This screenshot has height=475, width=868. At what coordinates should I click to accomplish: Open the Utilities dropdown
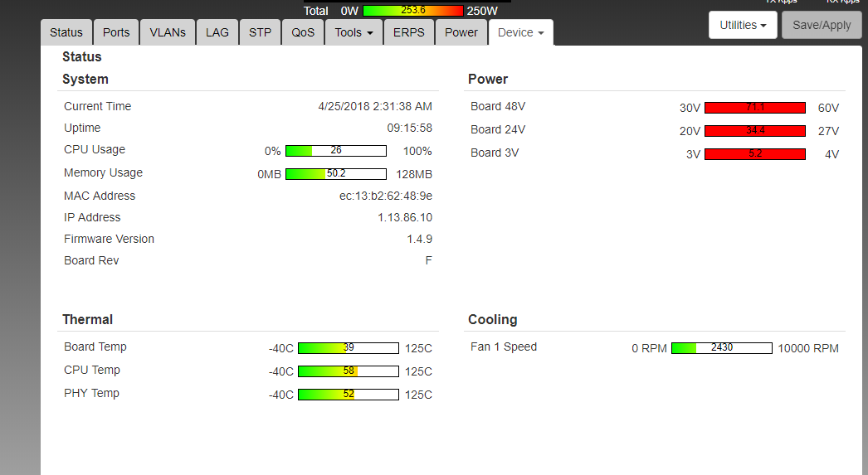pos(743,25)
